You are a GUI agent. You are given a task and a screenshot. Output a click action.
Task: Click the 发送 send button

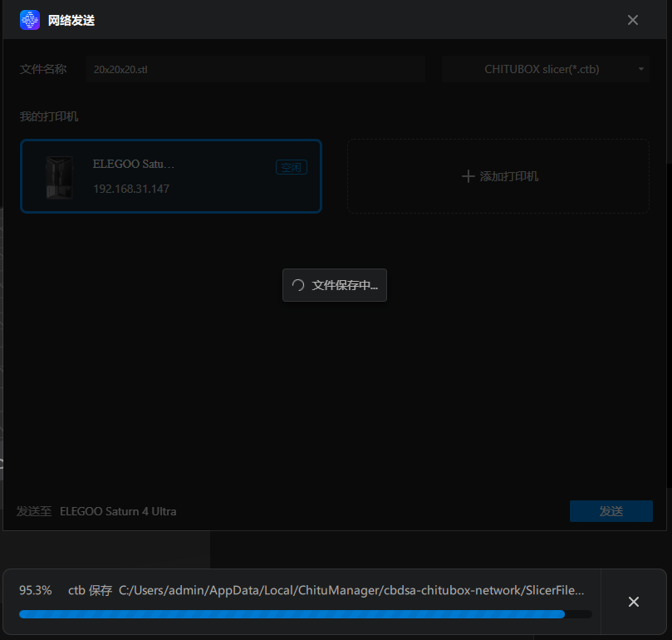tap(611, 511)
